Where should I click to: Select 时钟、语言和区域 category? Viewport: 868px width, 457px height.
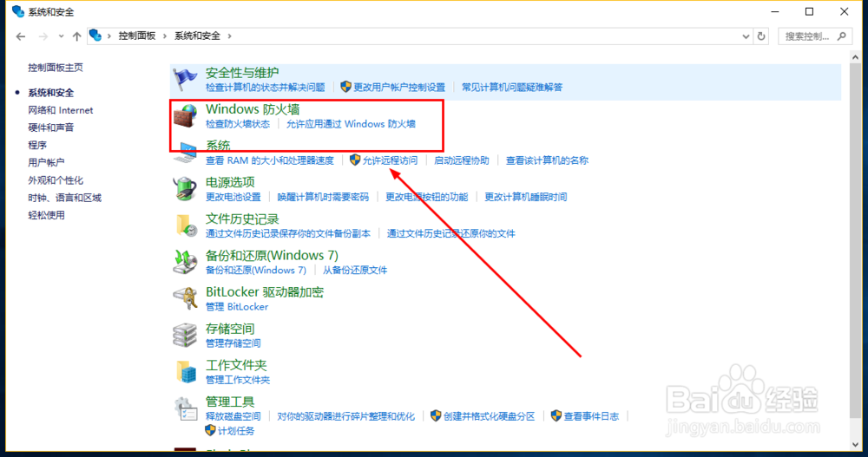pos(65,198)
